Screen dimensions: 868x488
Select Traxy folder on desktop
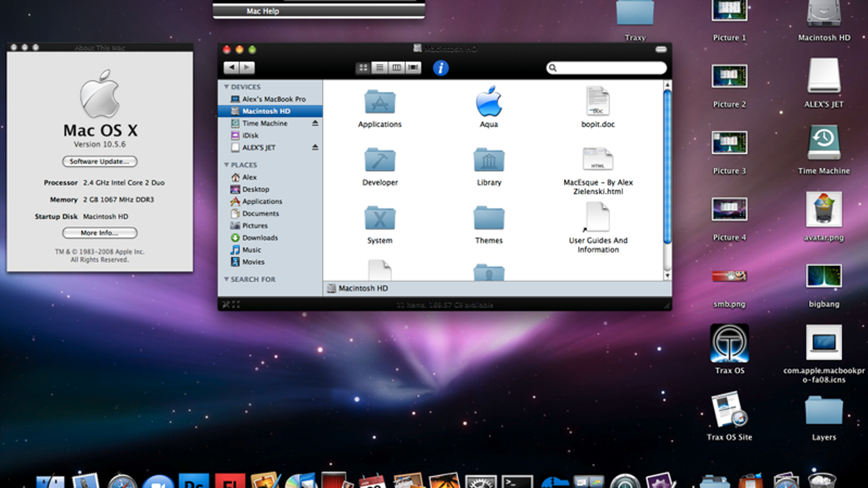pos(635,22)
